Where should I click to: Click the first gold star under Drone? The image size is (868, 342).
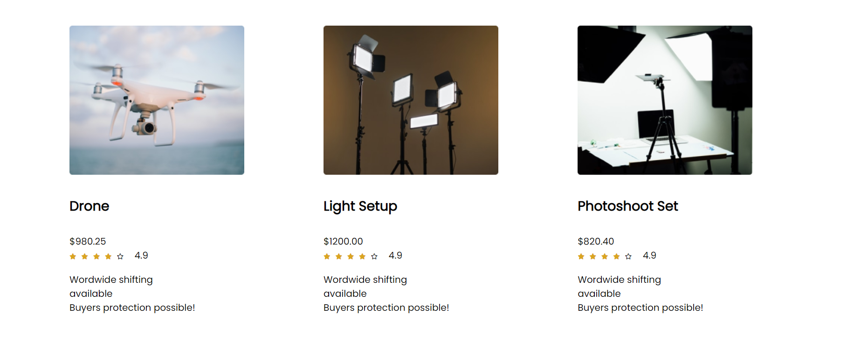pos(73,255)
